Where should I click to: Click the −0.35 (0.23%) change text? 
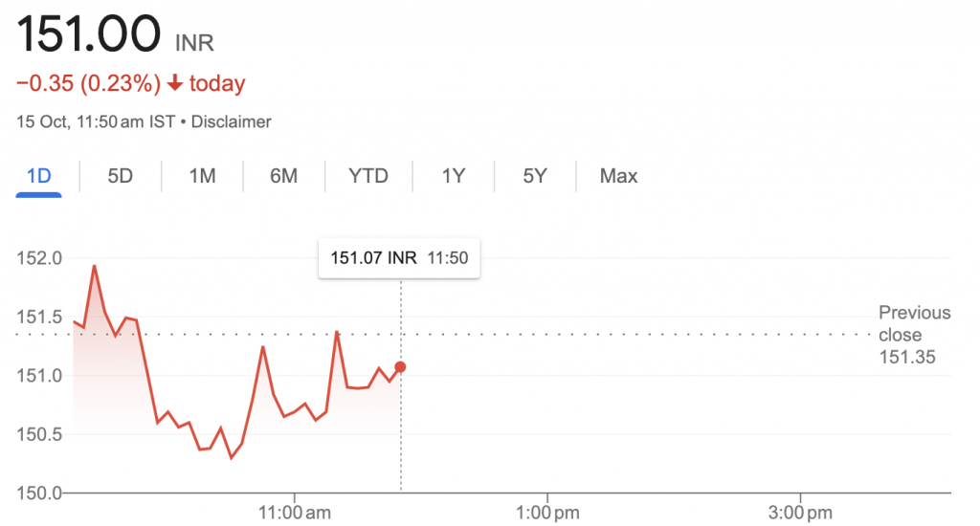pos(88,83)
